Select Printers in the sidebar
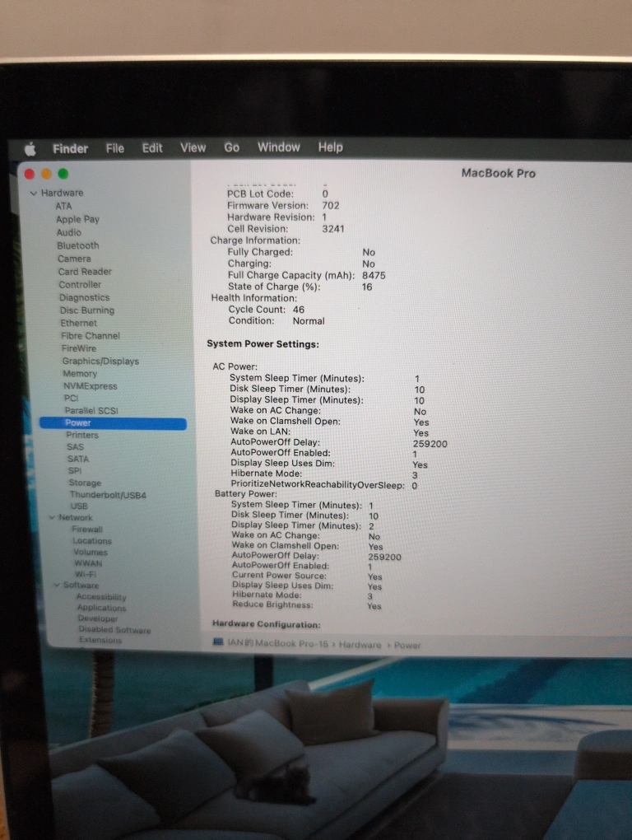Image resolution: width=632 pixels, height=840 pixels. click(82, 435)
